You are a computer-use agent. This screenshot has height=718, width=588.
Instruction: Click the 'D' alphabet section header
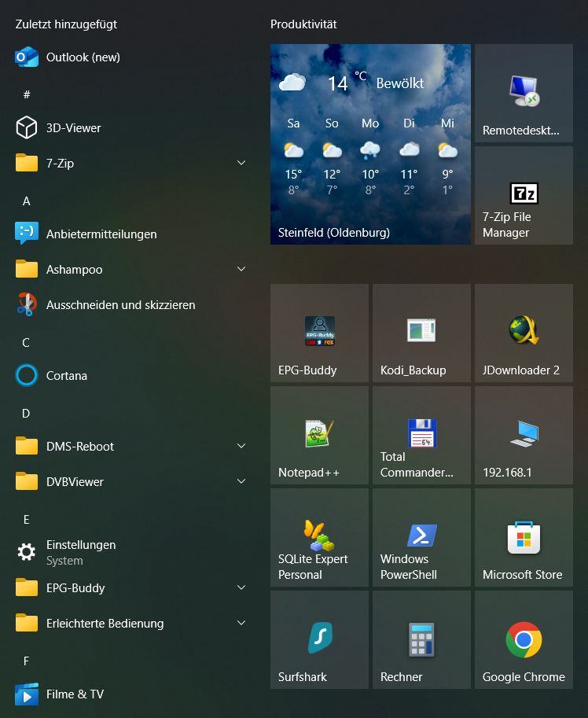coord(26,414)
